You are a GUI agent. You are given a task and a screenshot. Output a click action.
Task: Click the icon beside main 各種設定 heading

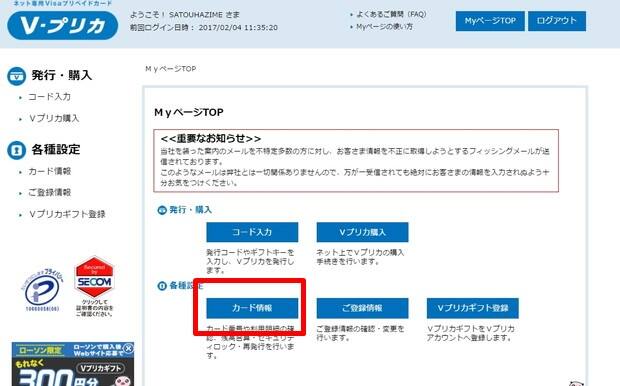(x=162, y=286)
